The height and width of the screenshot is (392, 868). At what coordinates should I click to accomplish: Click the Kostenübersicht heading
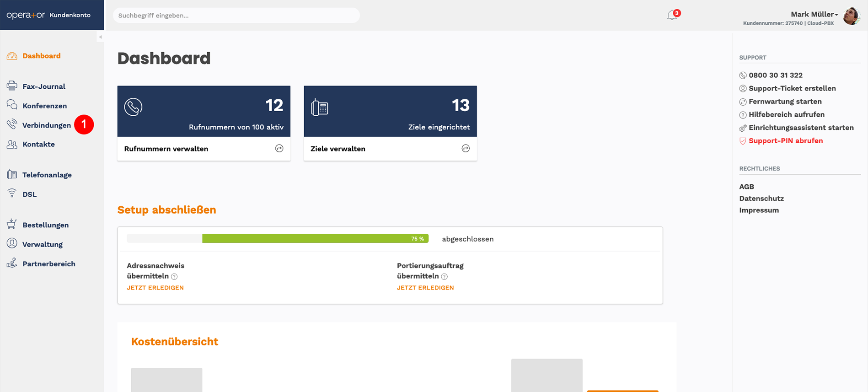pyautogui.click(x=175, y=342)
